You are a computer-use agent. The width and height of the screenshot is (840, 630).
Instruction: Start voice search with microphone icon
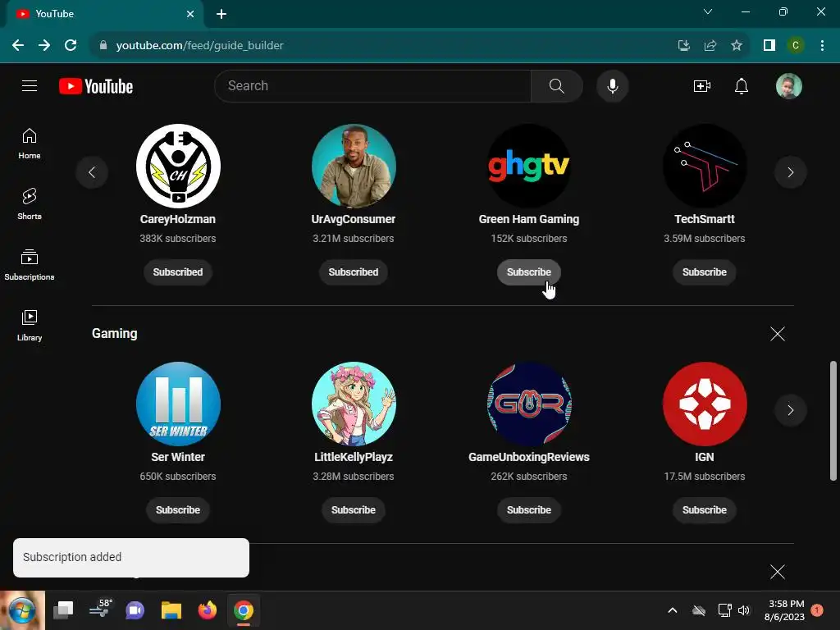tap(612, 85)
